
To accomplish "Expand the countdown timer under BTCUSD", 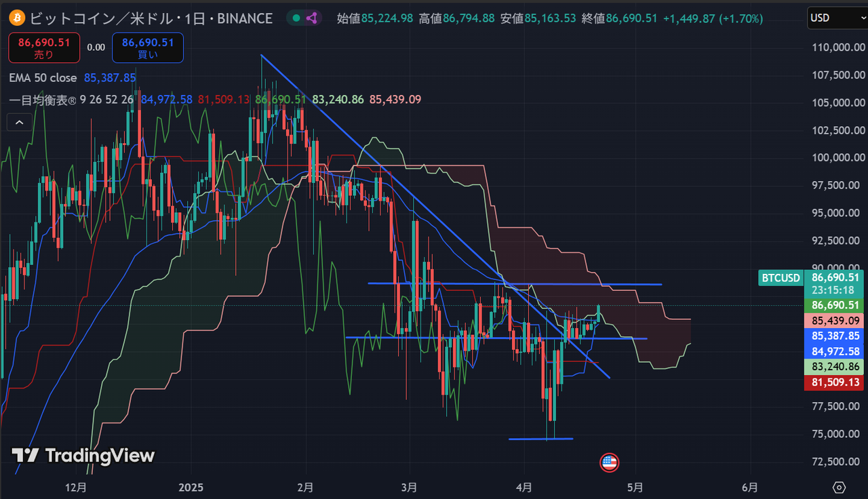I will point(834,290).
